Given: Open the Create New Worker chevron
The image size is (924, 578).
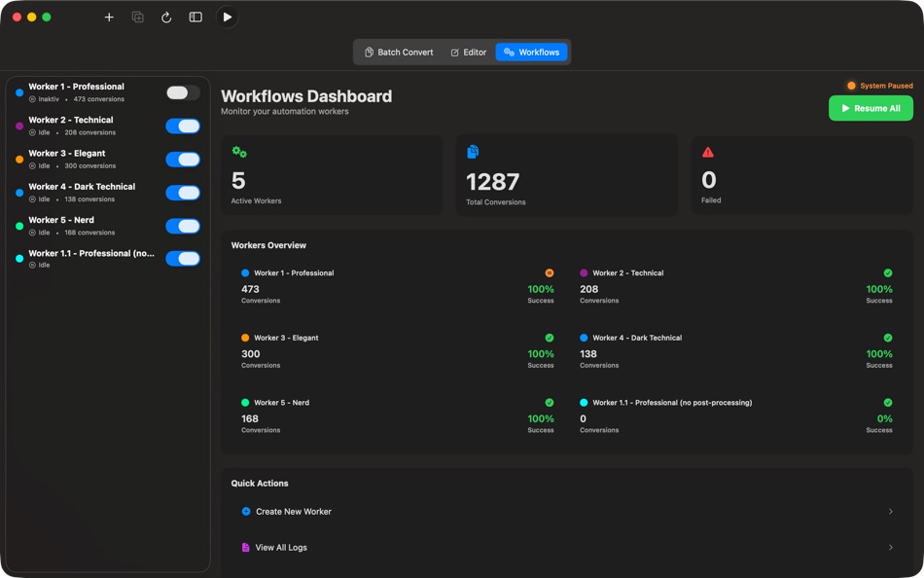Looking at the screenshot, I should coord(890,512).
